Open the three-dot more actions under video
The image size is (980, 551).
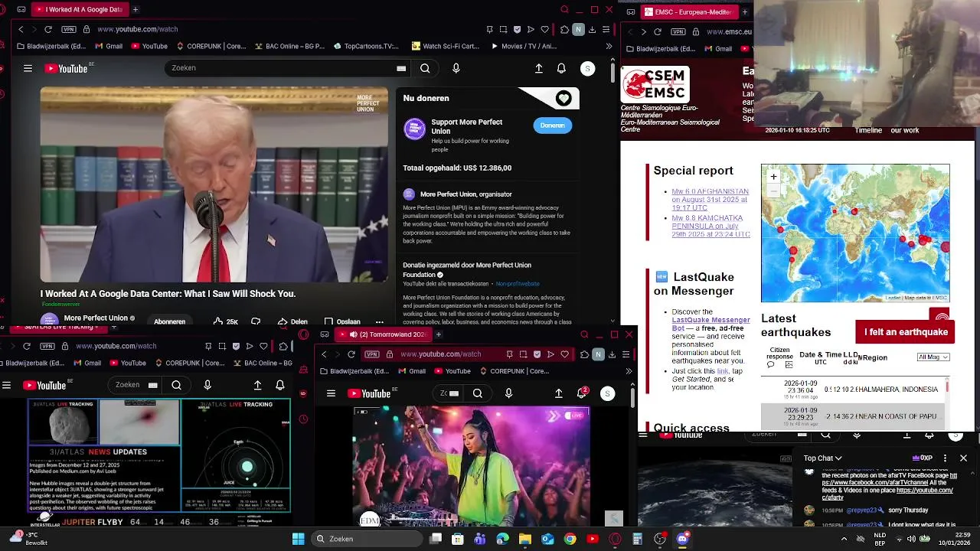point(379,321)
